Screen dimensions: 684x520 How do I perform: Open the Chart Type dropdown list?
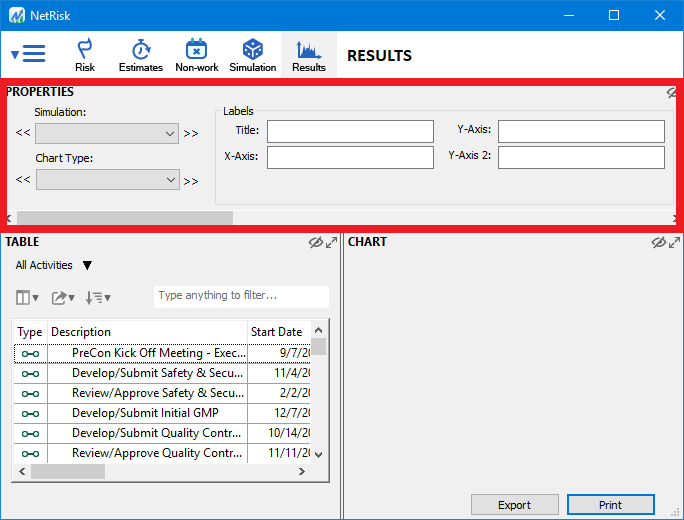pyautogui.click(x=107, y=179)
